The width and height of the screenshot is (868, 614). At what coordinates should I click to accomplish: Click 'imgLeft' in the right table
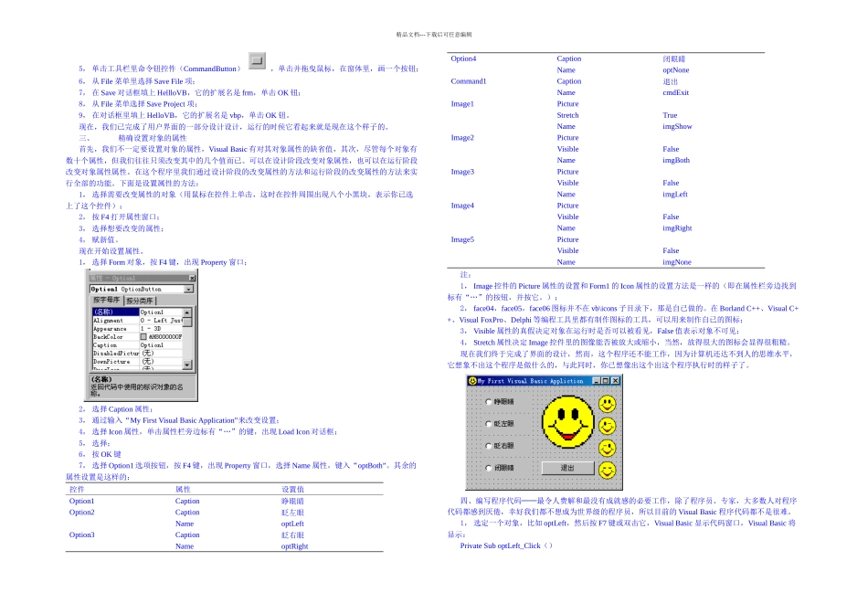(x=675, y=195)
